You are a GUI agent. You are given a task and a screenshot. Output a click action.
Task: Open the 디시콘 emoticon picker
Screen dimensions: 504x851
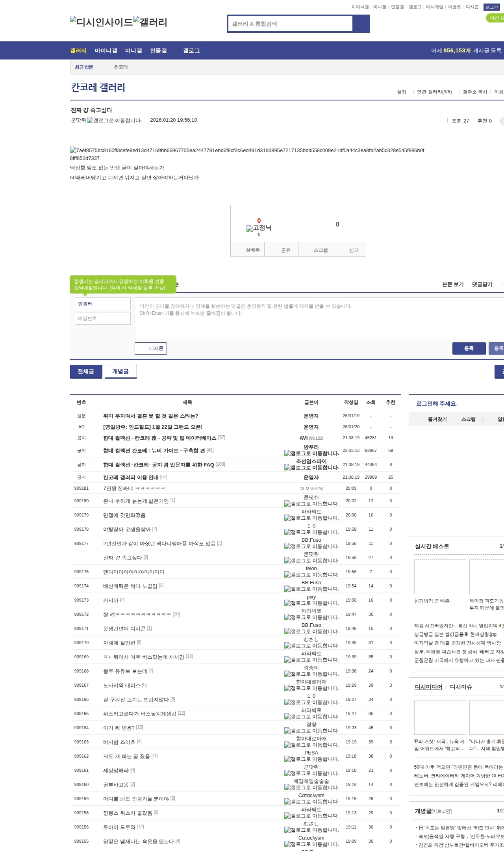[151, 348]
